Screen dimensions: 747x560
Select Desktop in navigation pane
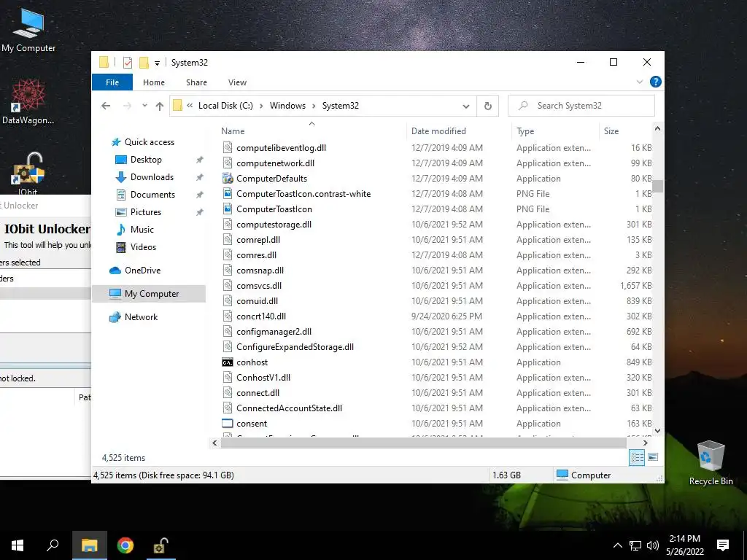tap(146, 160)
